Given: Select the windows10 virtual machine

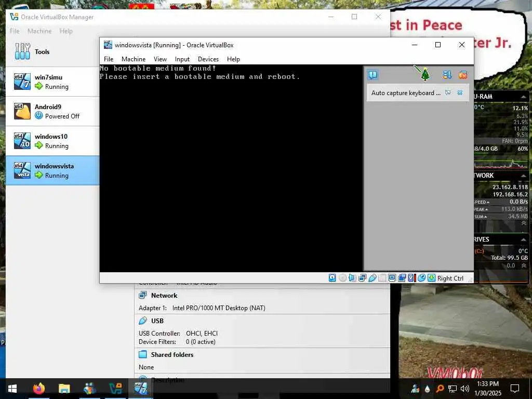Looking at the screenshot, I should point(52,141).
